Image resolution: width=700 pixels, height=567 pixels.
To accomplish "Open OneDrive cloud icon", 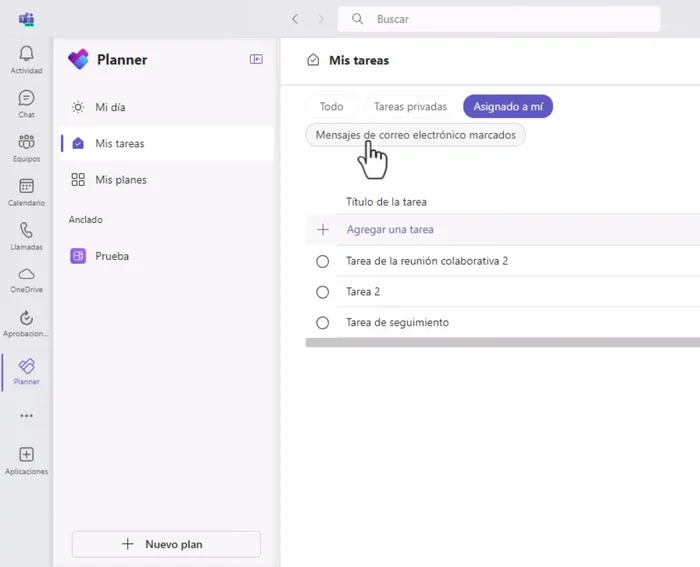I will coord(26,274).
